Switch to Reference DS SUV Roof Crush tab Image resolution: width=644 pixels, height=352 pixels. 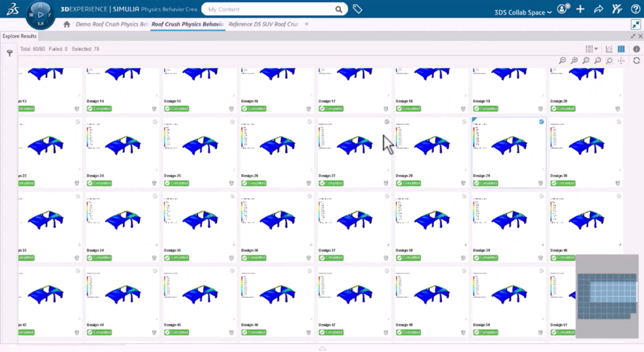coord(264,25)
